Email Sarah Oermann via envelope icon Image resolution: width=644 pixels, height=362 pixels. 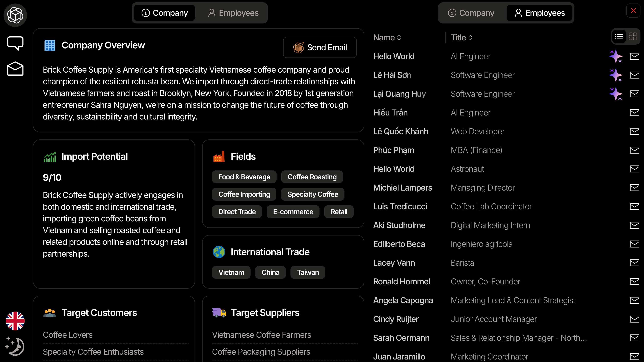(634, 338)
